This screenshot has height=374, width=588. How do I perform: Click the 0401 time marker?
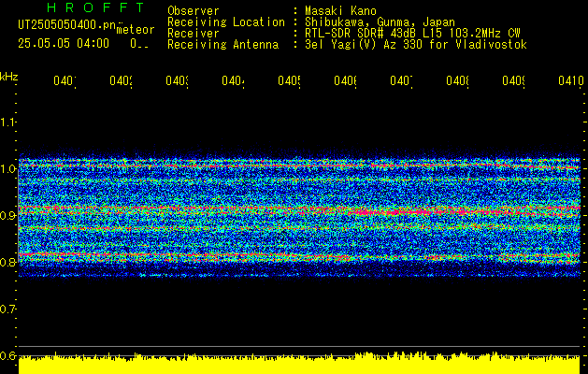65,80
